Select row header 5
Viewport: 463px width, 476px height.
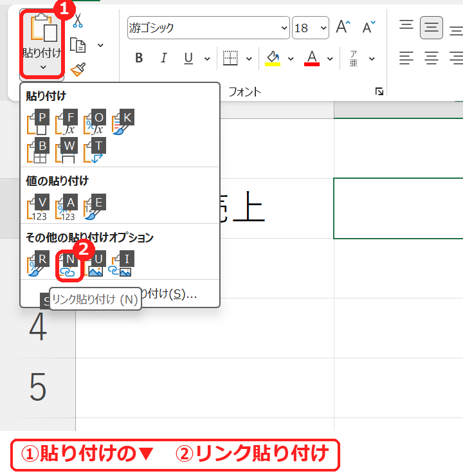[38, 388]
